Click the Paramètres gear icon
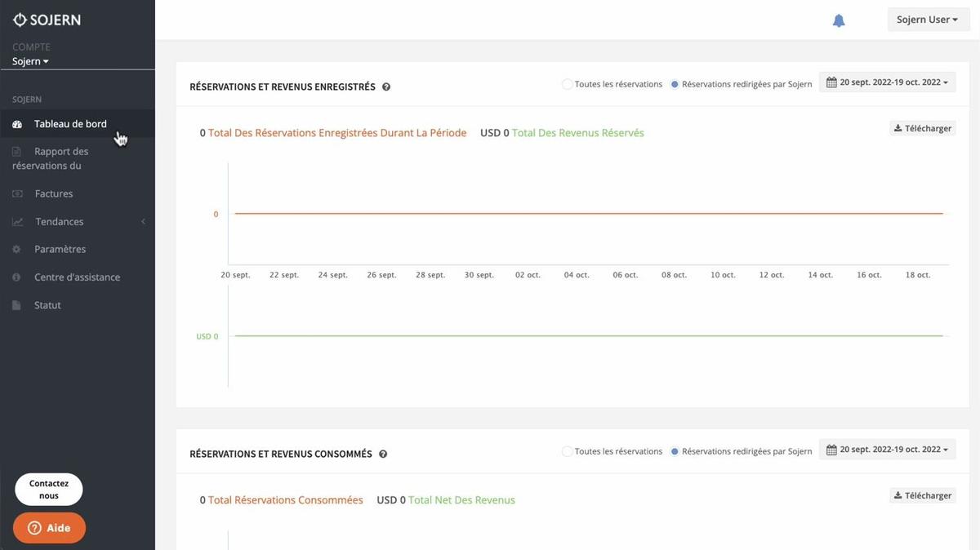The width and height of the screenshot is (980, 550). [x=17, y=250]
